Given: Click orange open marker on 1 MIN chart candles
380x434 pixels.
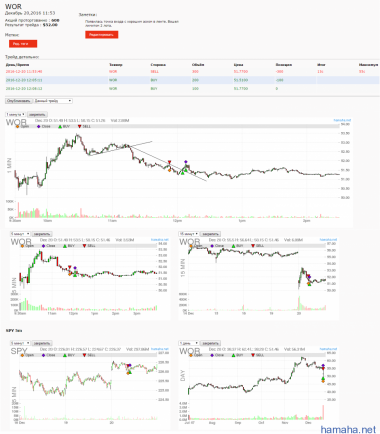Looking at the screenshot, I should (x=169, y=170).
